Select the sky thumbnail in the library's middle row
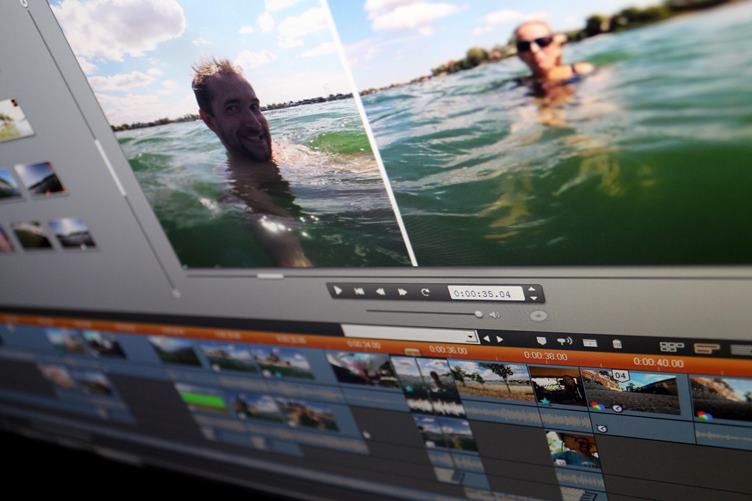The height and width of the screenshot is (501, 752). 42,178
